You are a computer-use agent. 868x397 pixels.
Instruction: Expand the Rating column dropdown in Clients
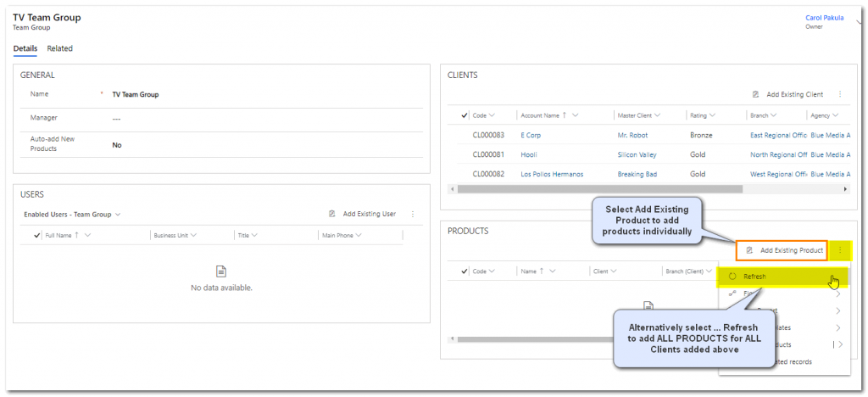pyautogui.click(x=712, y=115)
